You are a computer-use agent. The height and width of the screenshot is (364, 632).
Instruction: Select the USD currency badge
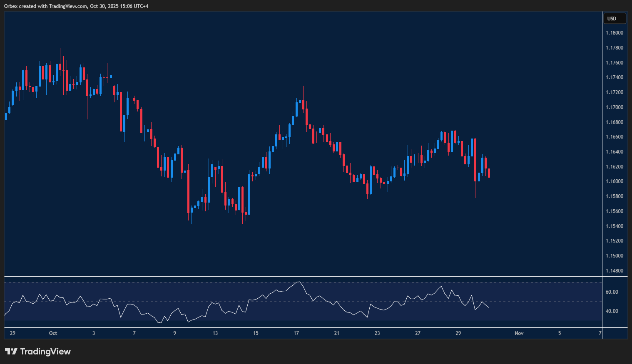pos(615,18)
